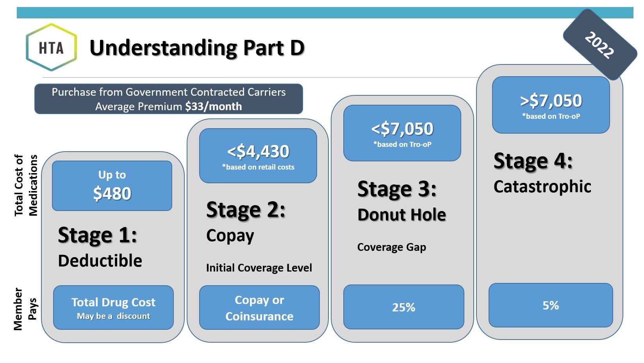Click the Total Cost of Medications label

coord(26,185)
